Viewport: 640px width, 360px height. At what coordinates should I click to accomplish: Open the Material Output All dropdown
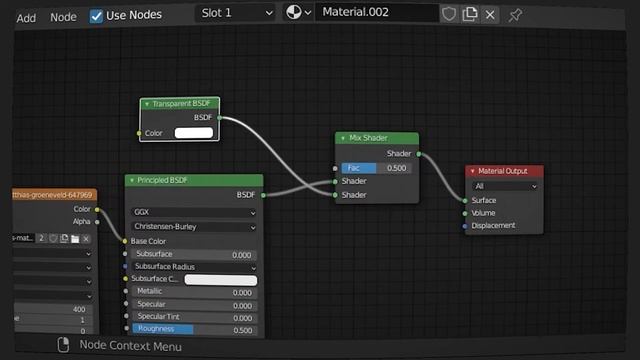(505, 186)
